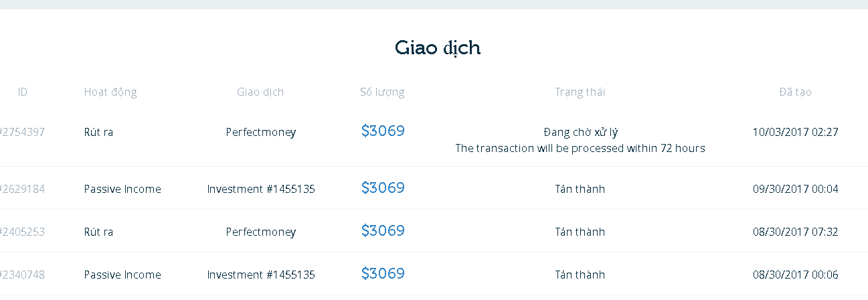This screenshot has width=868, height=300.
Task: Open transaction ID #2405253
Action: click(x=23, y=232)
